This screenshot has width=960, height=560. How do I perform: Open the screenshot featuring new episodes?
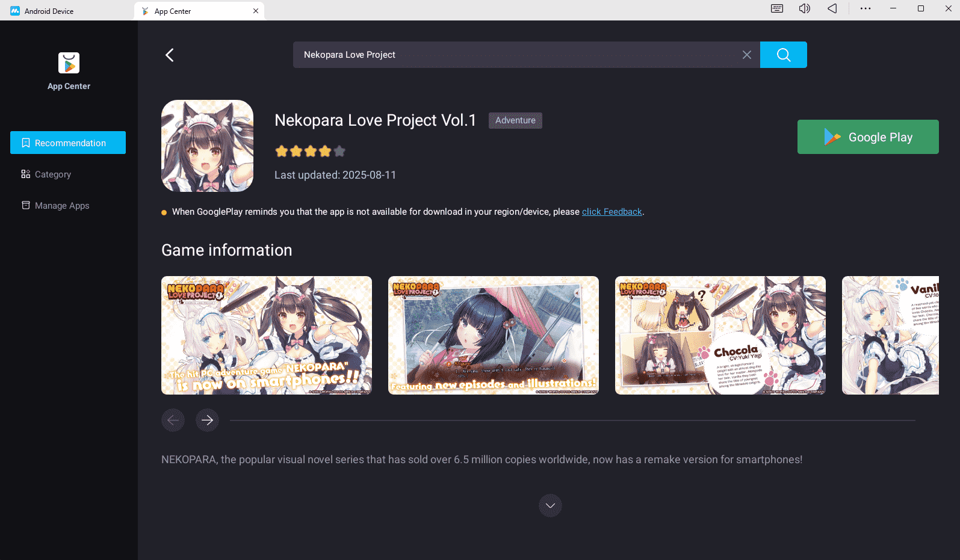(494, 335)
